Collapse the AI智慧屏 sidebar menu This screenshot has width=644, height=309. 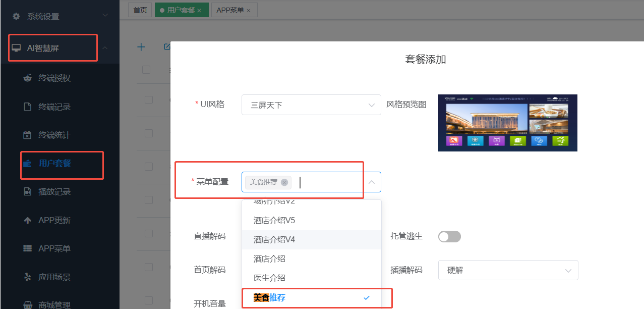pos(105,48)
